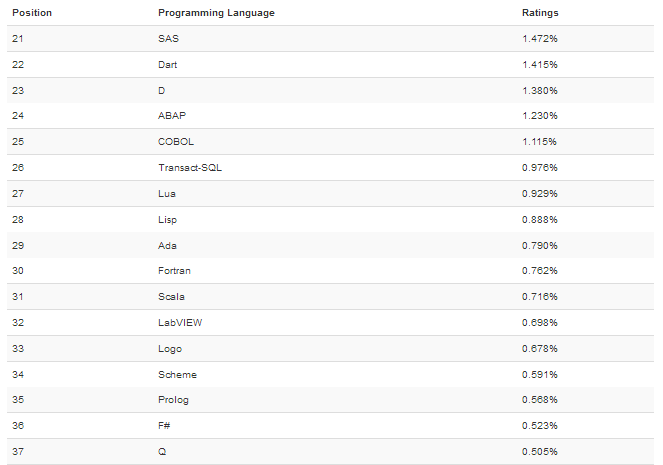Click the LabVIEW language name
The height and width of the screenshot is (465, 663).
point(180,323)
